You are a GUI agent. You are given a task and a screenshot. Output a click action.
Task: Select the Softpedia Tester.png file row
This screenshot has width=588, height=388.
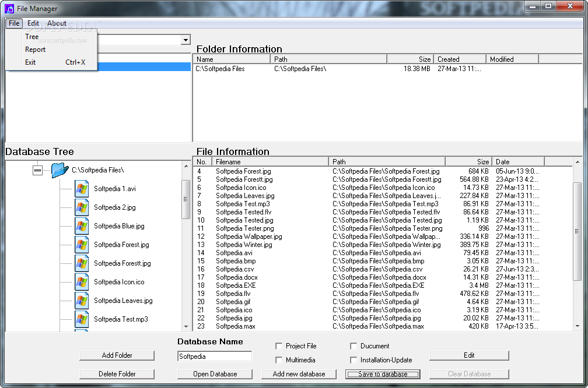383,228
